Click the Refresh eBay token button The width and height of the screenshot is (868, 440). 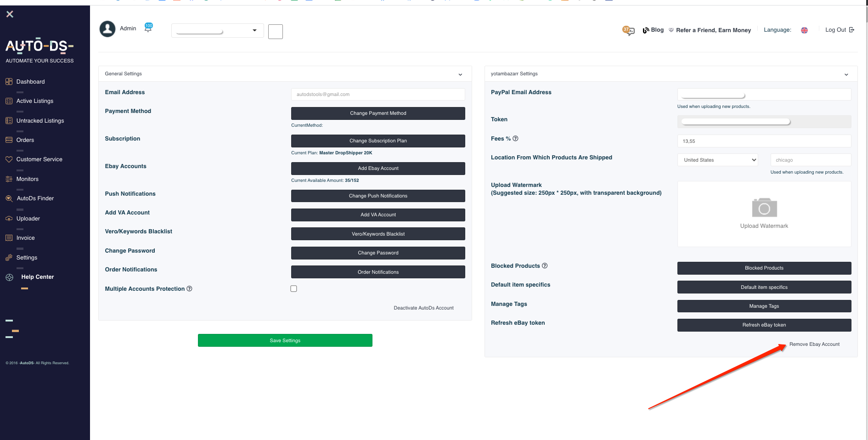(764, 325)
